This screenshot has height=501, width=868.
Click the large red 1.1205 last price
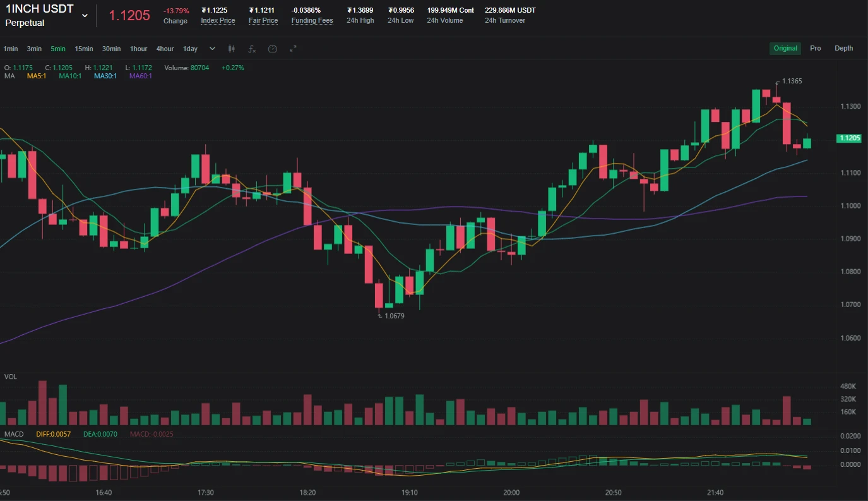pos(129,16)
